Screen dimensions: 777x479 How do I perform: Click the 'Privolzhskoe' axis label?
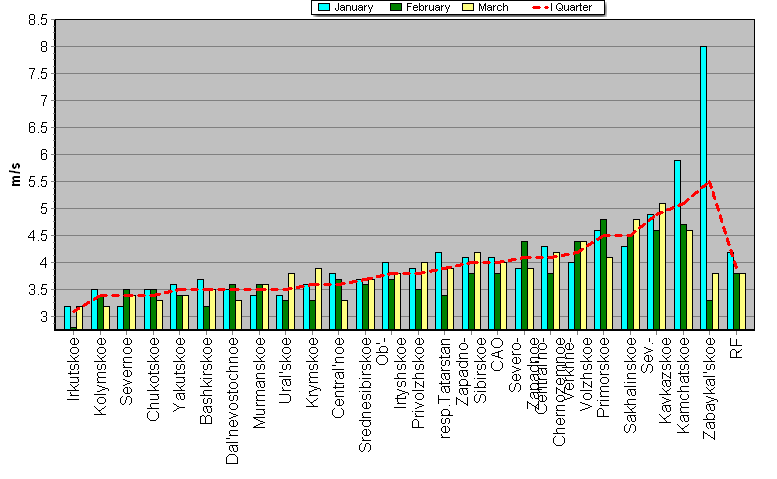point(418,382)
